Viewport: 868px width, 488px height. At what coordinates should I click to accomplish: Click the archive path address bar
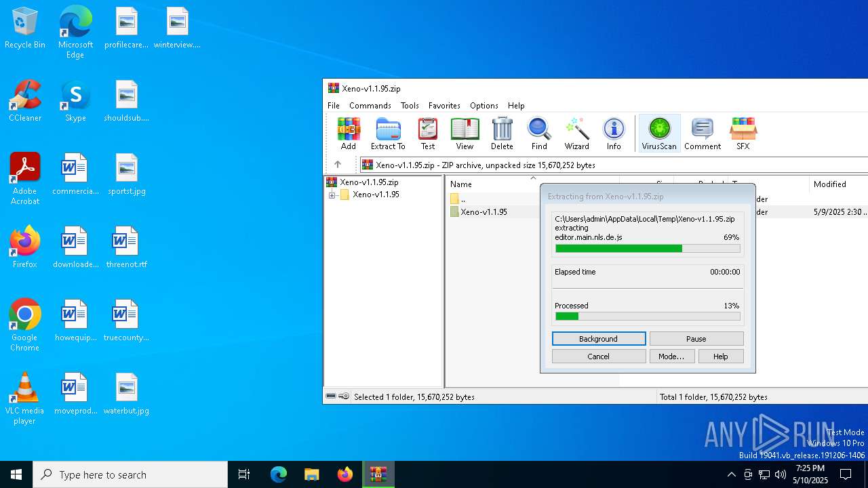[614, 165]
